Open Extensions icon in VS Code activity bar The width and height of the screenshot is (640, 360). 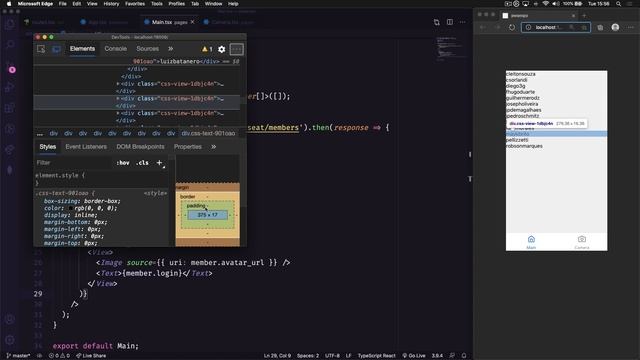10,108
